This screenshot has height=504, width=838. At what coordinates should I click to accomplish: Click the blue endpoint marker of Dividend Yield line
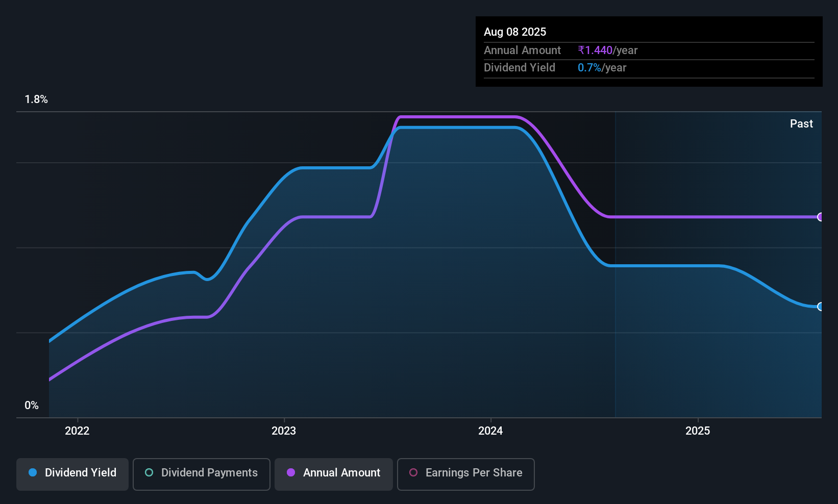(x=820, y=307)
